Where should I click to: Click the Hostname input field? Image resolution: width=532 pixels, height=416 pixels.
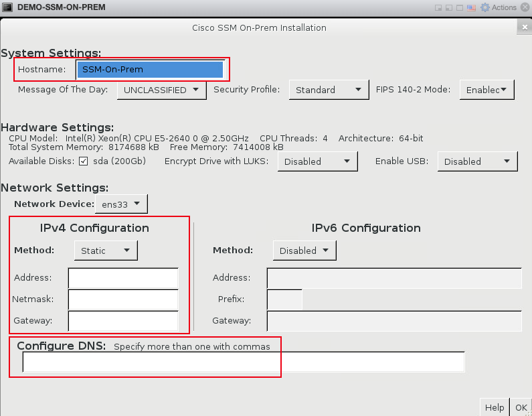click(x=150, y=69)
